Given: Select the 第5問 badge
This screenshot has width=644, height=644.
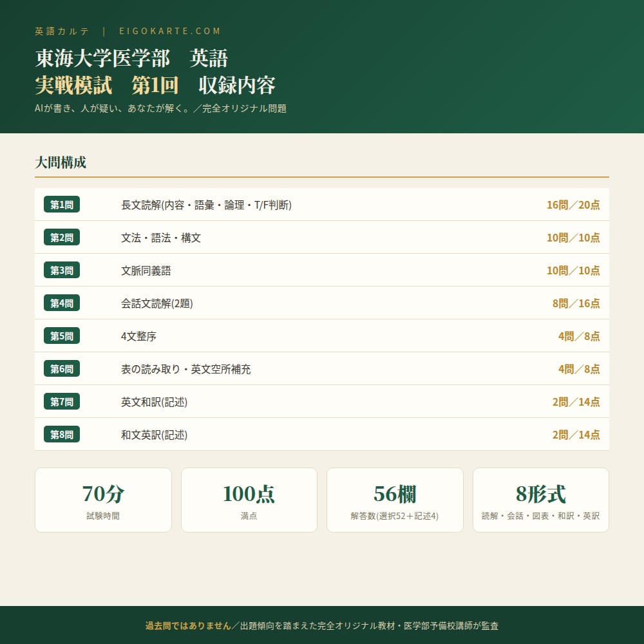Looking at the screenshot, I should click(62, 336).
